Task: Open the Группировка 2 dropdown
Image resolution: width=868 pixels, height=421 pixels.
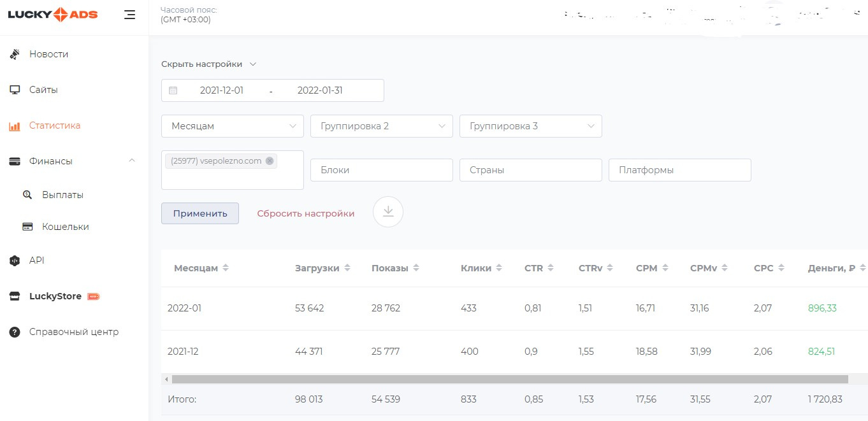Action: (x=381, y=126)
